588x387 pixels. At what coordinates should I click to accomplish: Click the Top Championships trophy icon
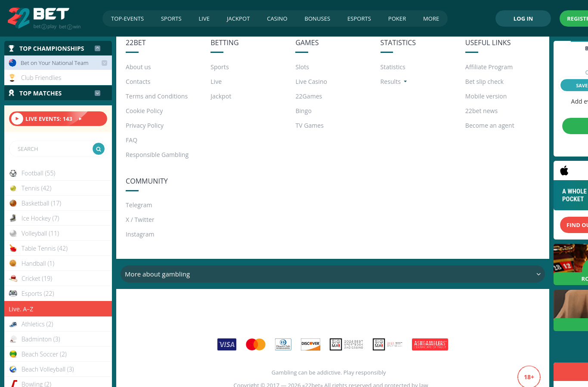[12, 49]
